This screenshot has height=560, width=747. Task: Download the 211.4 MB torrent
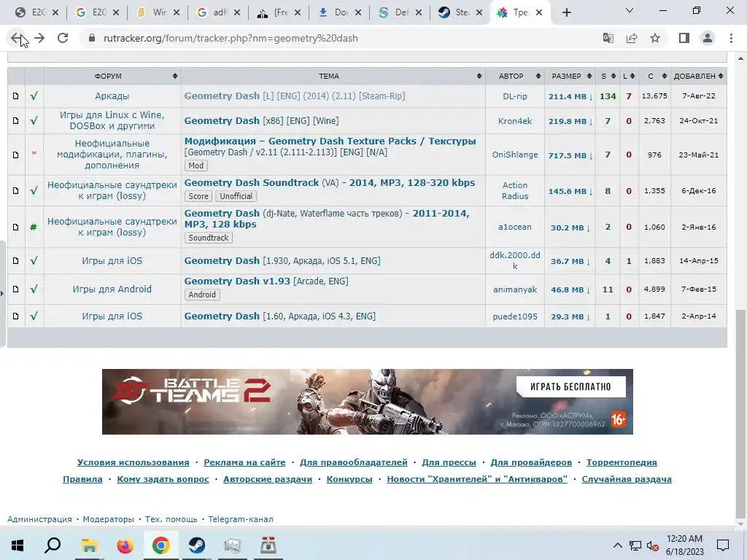[x=570, y=96]
